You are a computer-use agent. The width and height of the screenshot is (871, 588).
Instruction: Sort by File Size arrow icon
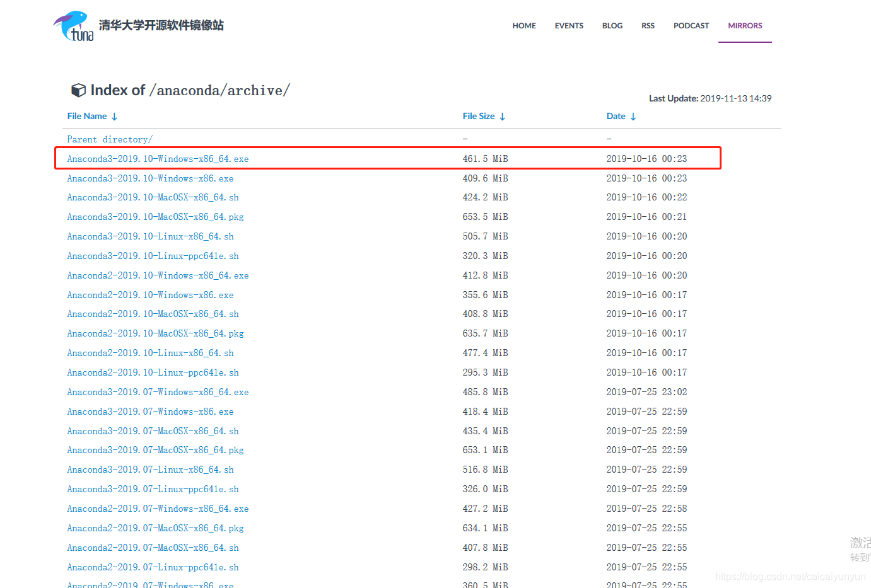point(503,117)
